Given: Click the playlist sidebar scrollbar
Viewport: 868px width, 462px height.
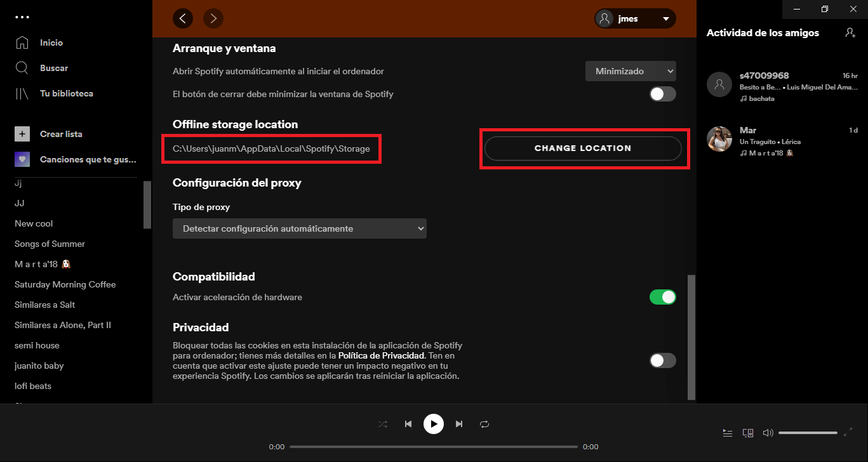Looking at the screenshot, I should (x=147, y=204).
